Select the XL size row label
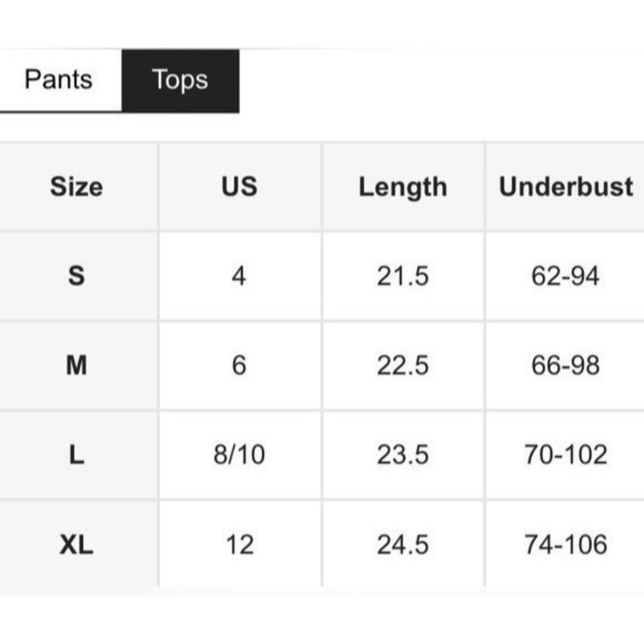Viewport: 644px width, 644px height. point(77,545)
